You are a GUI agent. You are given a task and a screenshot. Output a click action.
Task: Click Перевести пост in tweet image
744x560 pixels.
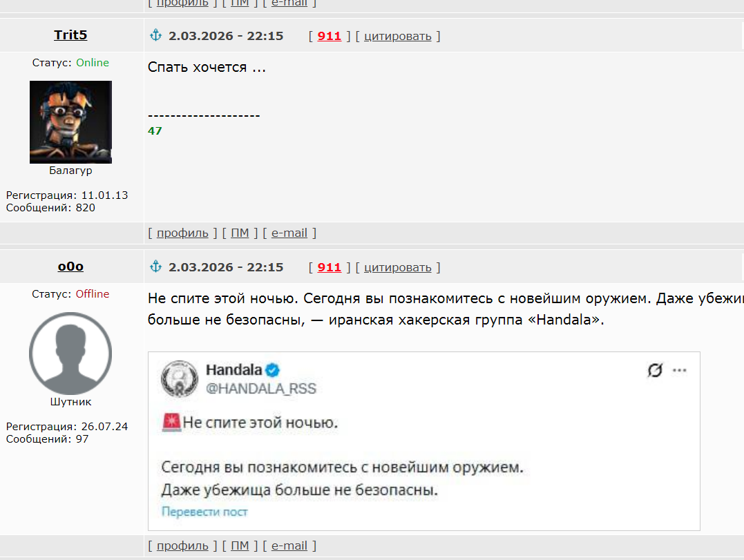coord(204,512)
